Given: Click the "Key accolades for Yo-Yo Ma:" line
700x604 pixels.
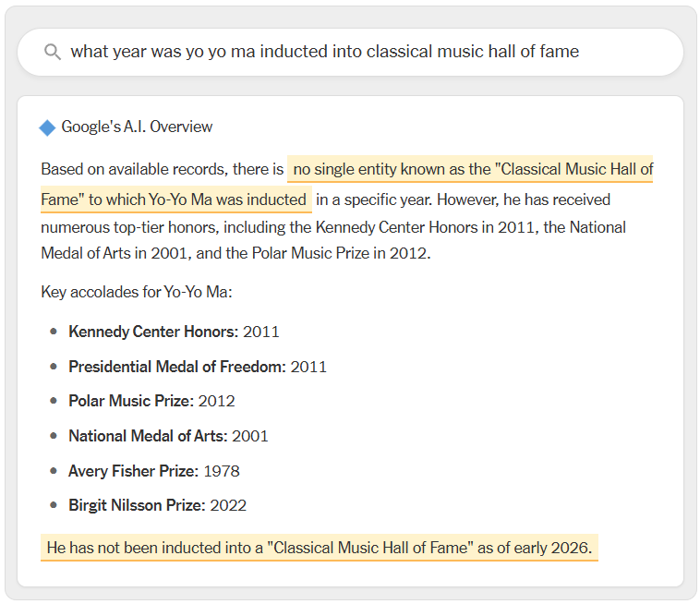Looking at the screenshot, I should coord(137,292).
